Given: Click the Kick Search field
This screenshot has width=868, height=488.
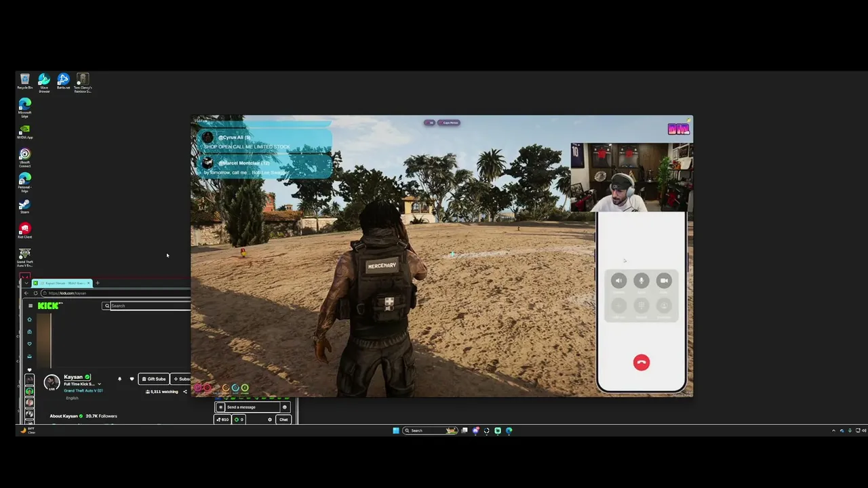Looking at the screenshot, I should point(147,306).
